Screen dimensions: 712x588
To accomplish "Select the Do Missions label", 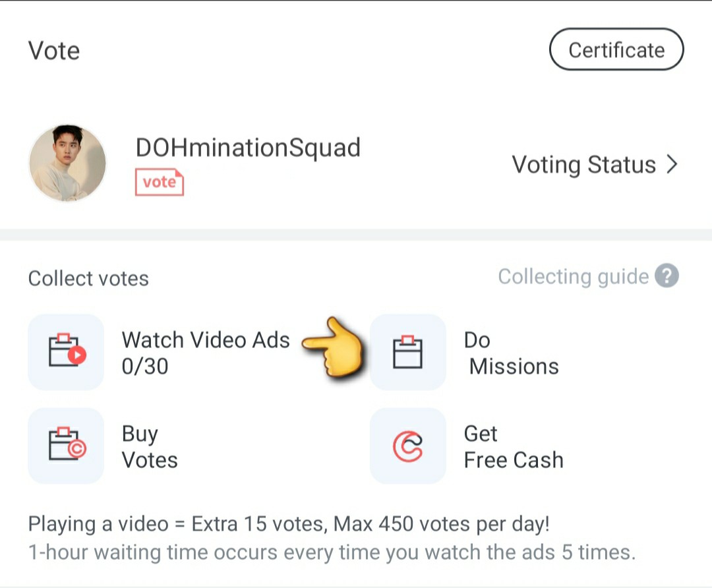I will (x=512, y=353).
